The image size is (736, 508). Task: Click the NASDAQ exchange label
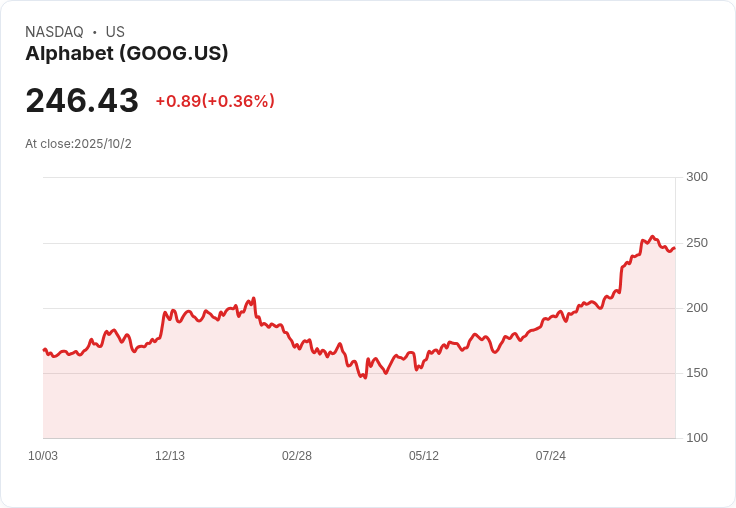[x=54, y=32]
